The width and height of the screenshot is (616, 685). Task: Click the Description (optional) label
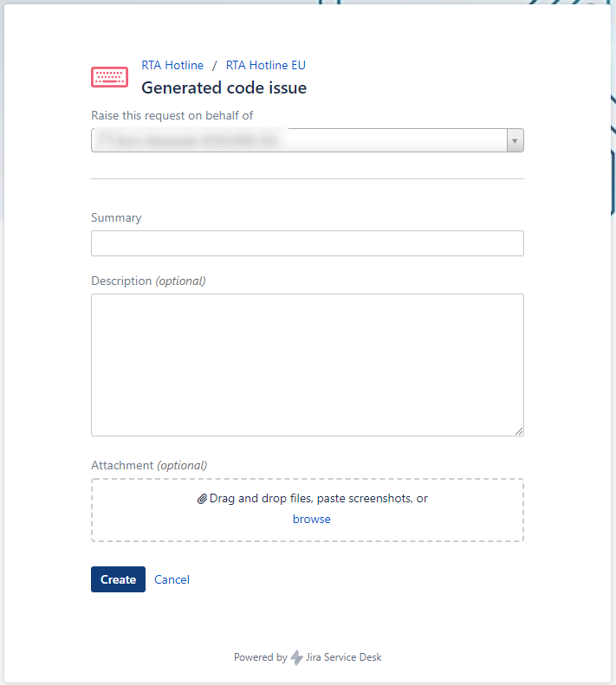tap(148, 281)
